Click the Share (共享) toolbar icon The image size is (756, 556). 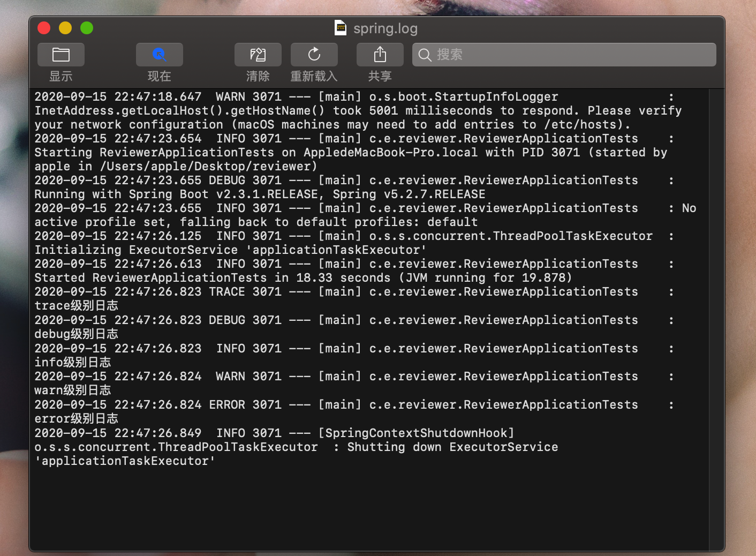380,55
